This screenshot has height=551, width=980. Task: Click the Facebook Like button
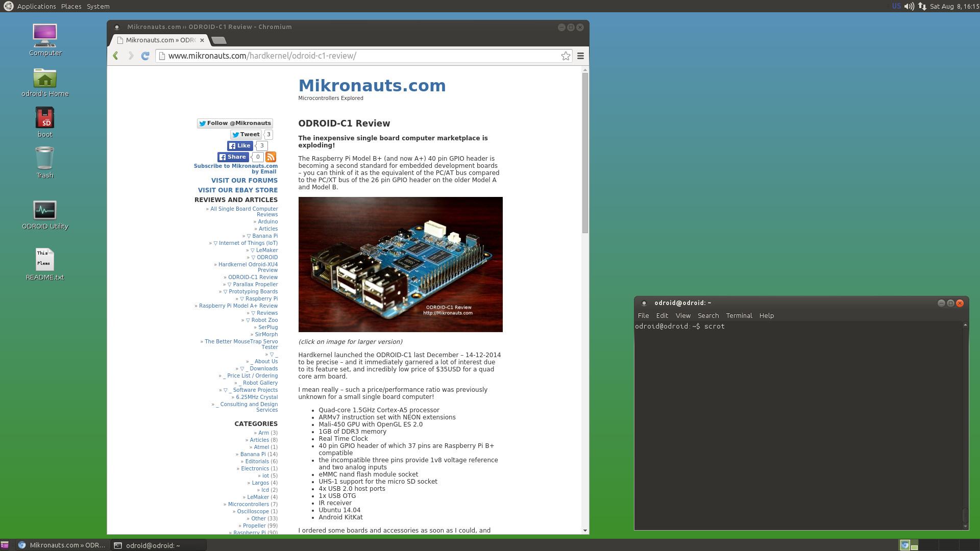tap(240, 146)
